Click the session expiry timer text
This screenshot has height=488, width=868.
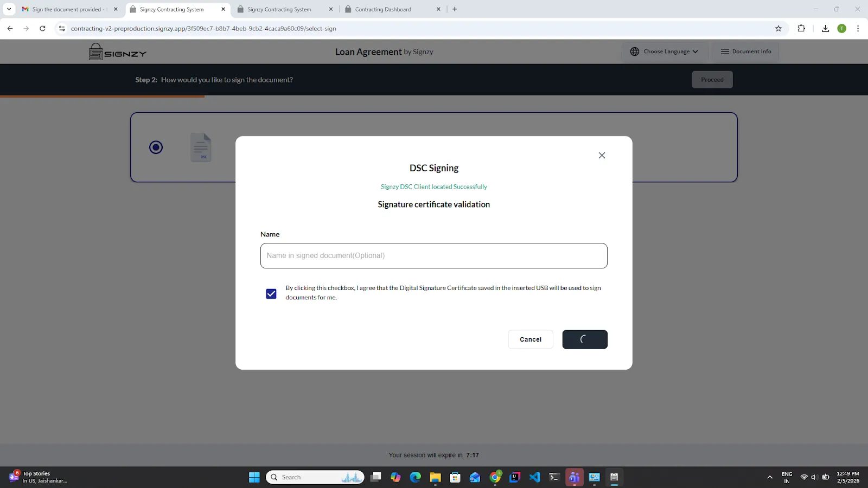[433, 455]
